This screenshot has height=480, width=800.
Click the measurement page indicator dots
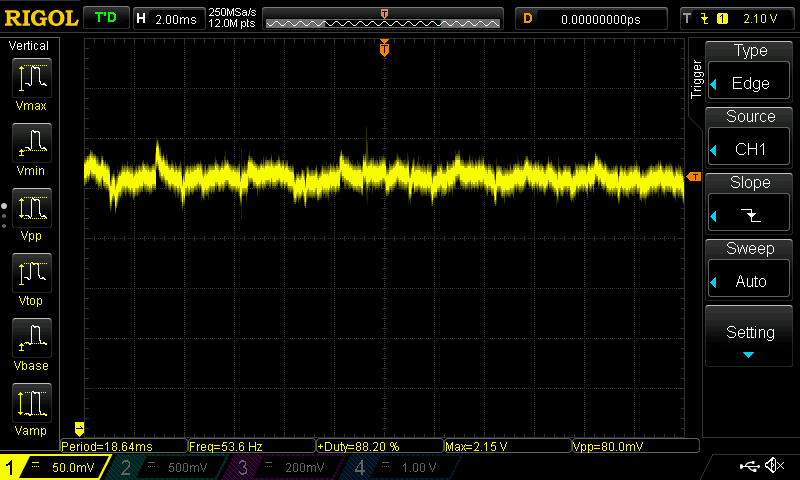pos(4,215)
